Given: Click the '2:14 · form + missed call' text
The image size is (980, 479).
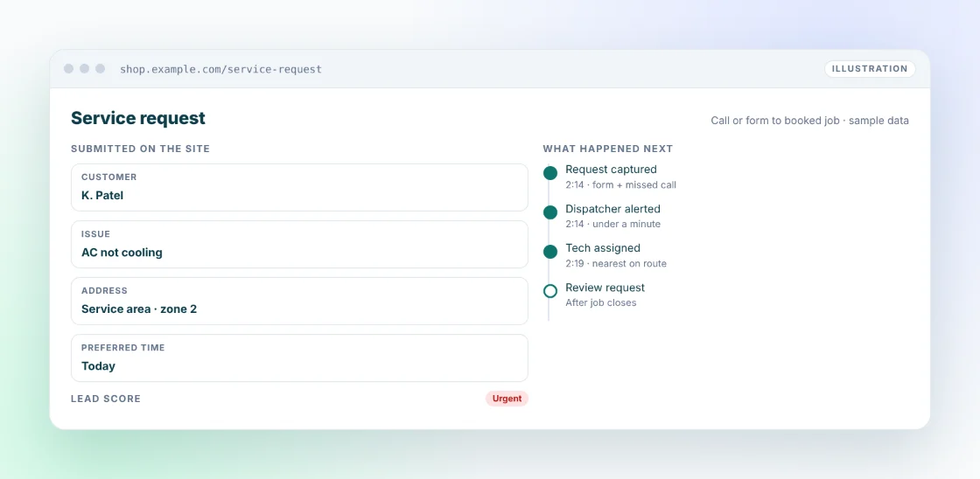Looking at the screenshot, I should (620, 184).
